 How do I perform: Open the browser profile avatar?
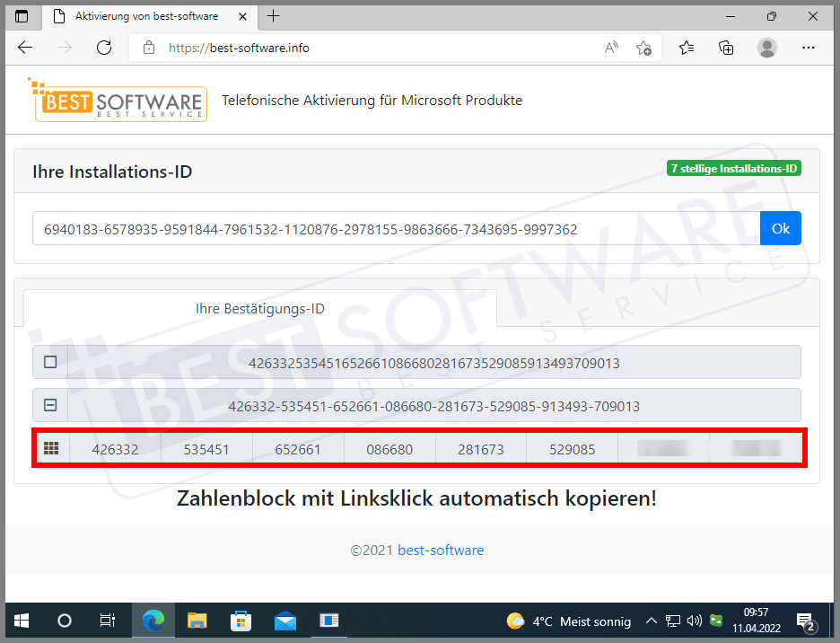click(766, 48)
